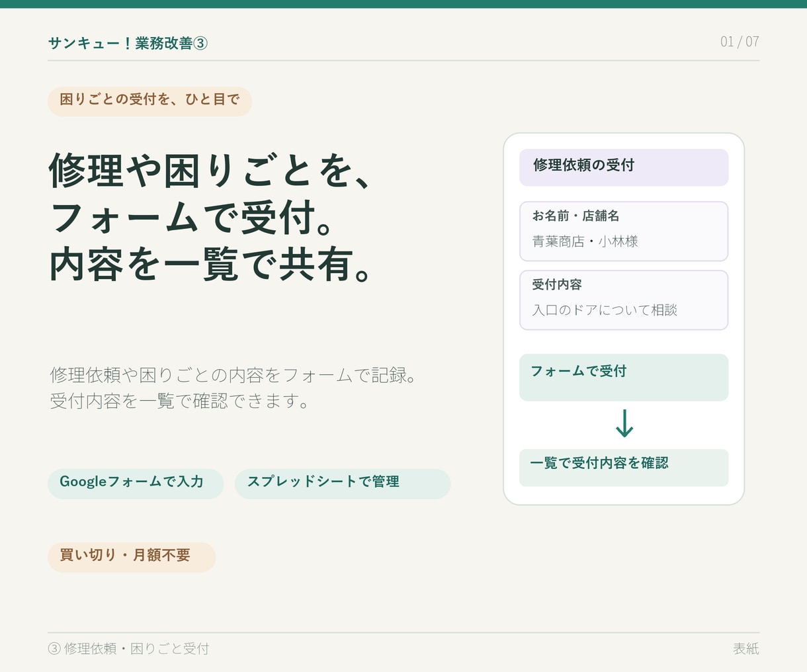This screenshot has width=807, height=672.
Task: Click the フォームで受付 step box
Action: (624, 377)
